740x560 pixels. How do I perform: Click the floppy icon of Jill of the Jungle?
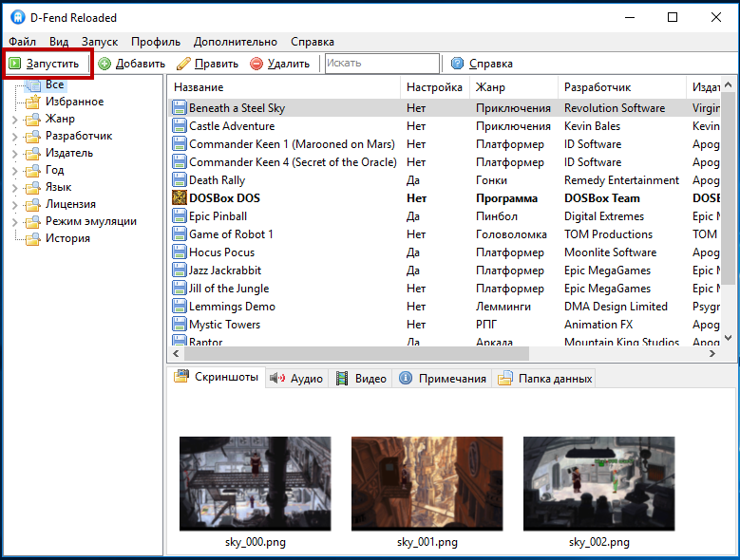click(179, 288)
